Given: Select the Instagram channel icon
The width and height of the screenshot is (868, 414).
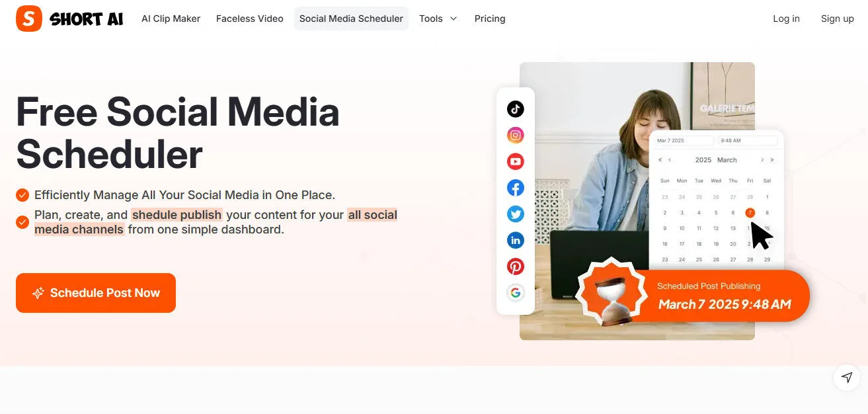Looking at the screenshot, I should tap(516, 134).
